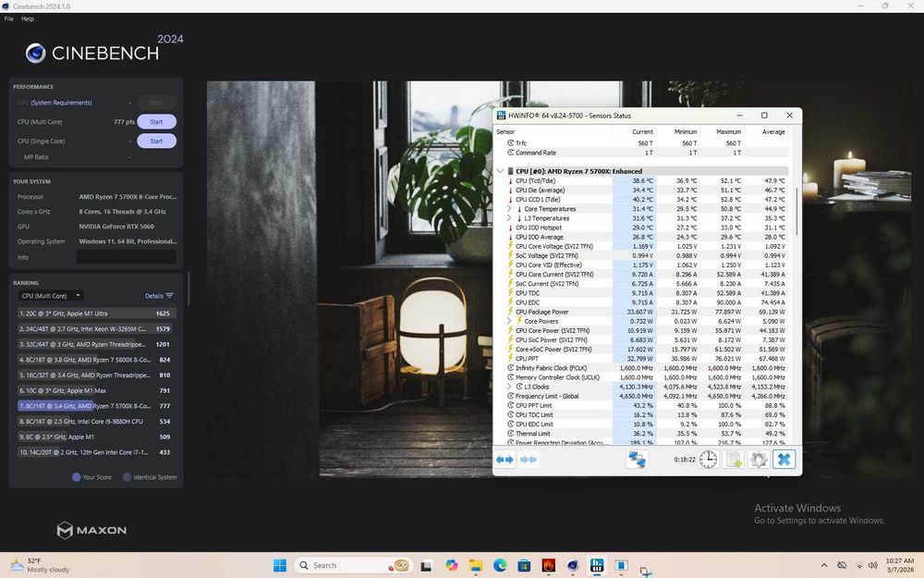
Task: Open the CPU (Multi Core) ranking dropdown
Action: 50,296
